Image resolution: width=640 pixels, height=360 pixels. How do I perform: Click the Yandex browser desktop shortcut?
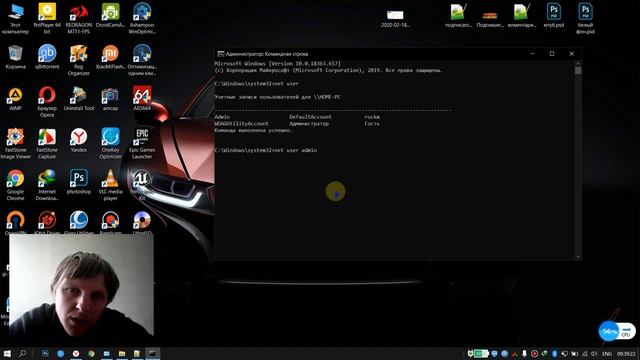pyautogui.click(x=78, y=140)
